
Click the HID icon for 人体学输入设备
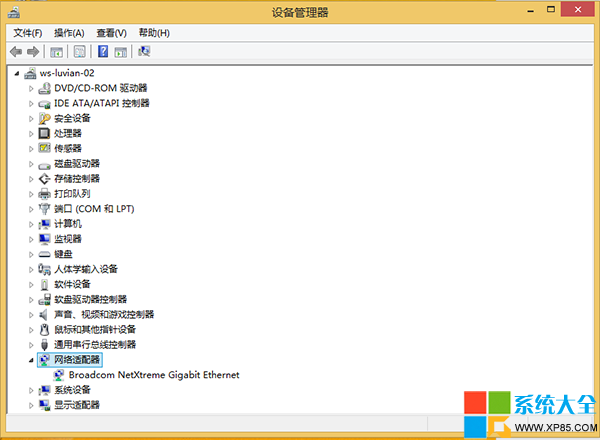(44, 269)
